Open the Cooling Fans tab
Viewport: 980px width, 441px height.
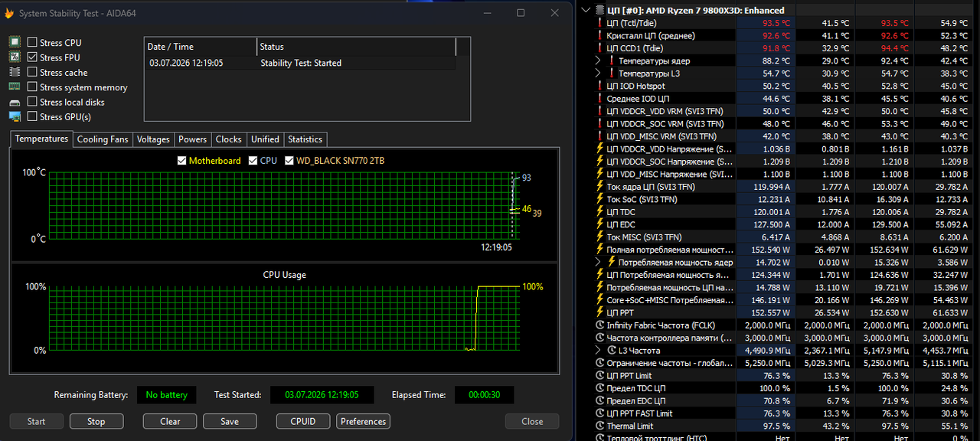(x=103, y=139)
